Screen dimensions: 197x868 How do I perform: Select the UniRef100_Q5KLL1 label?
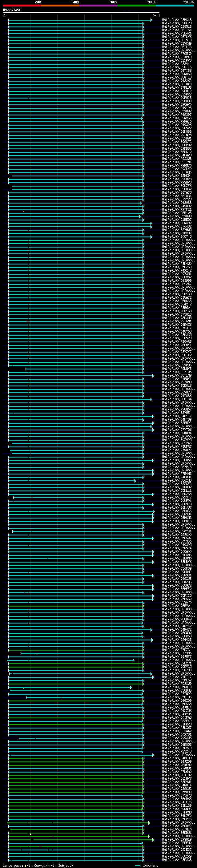177,491
